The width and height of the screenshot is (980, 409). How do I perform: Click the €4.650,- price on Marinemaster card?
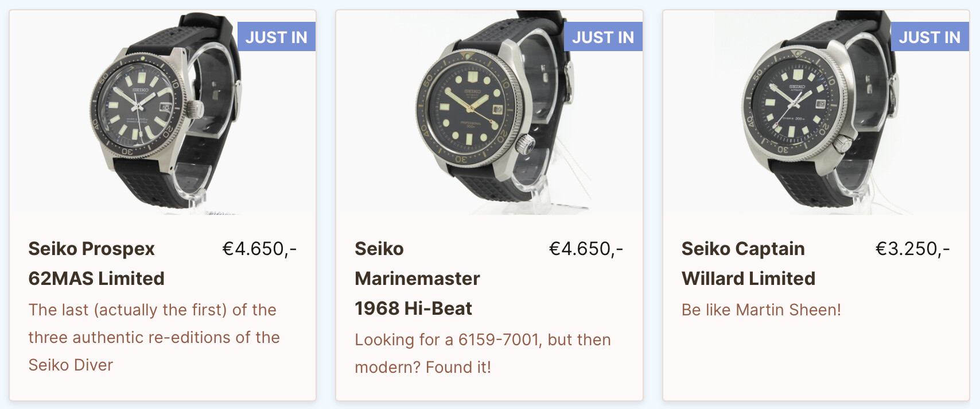tap(586, 249)
